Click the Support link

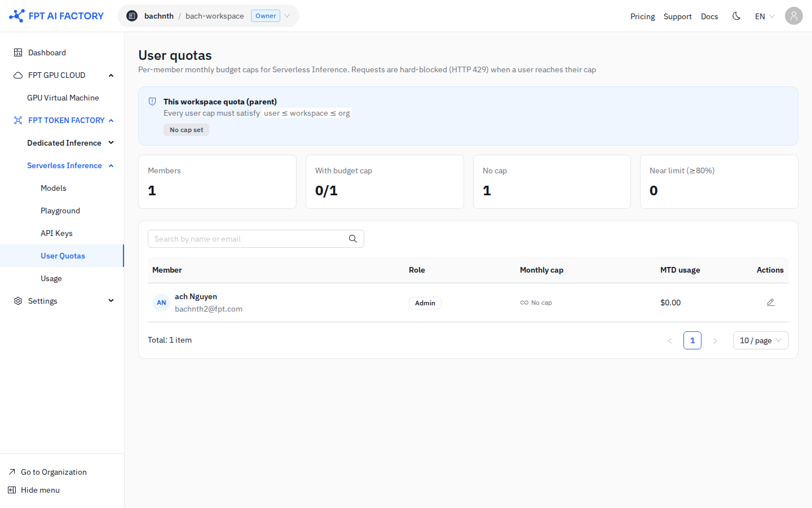tap(678, 16)
